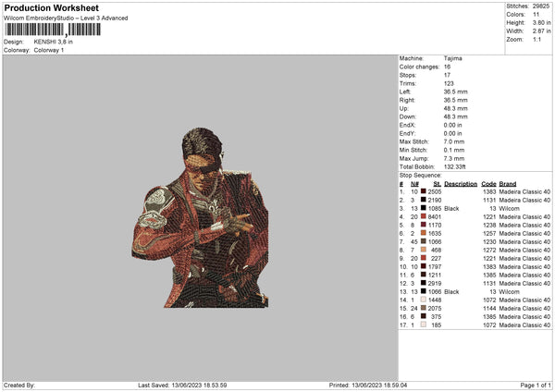The height and width of the screenshot is (392, 555).
Task: Click the design name 'KENSHI 3,8 in'
Action: tap(54, 42)
